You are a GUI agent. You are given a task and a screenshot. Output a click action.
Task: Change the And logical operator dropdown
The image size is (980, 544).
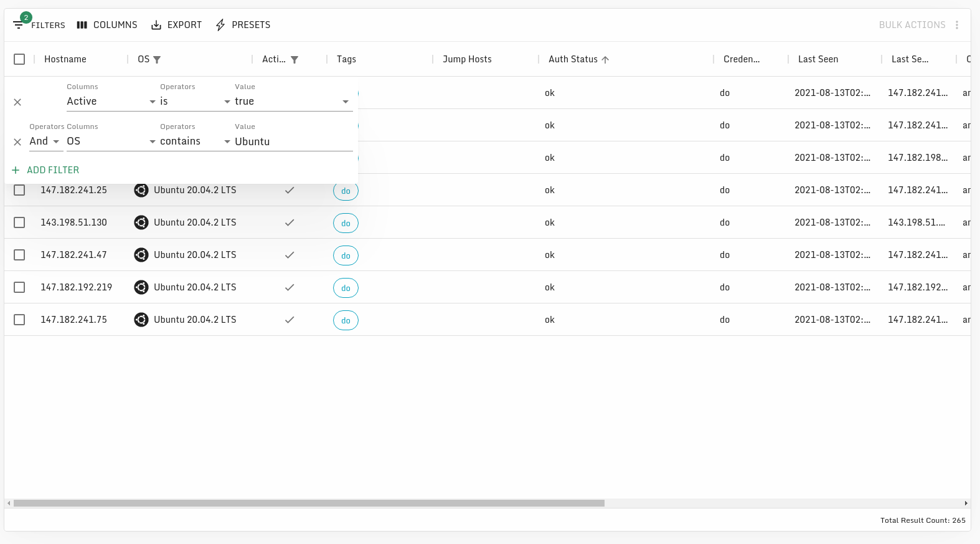45,141
